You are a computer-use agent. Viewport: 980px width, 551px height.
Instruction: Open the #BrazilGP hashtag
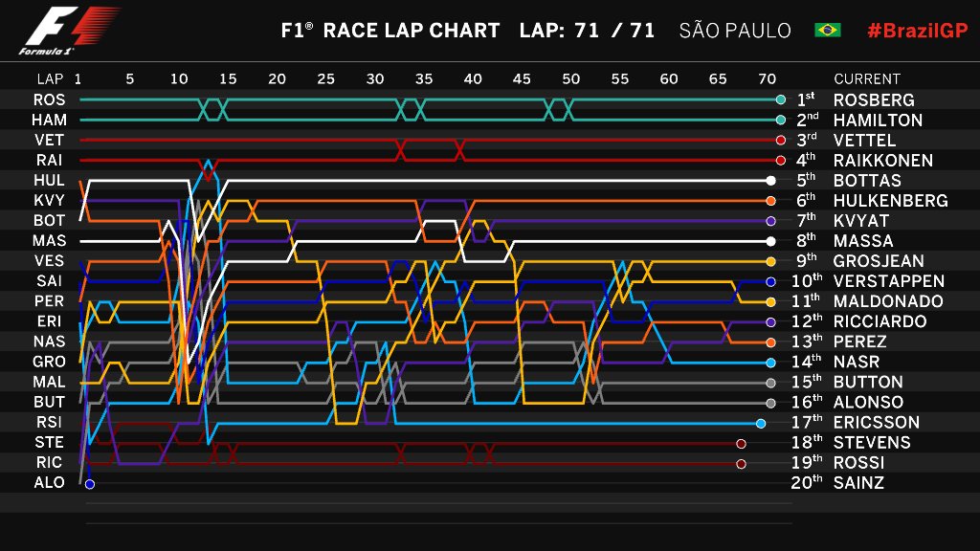[917, 31]
